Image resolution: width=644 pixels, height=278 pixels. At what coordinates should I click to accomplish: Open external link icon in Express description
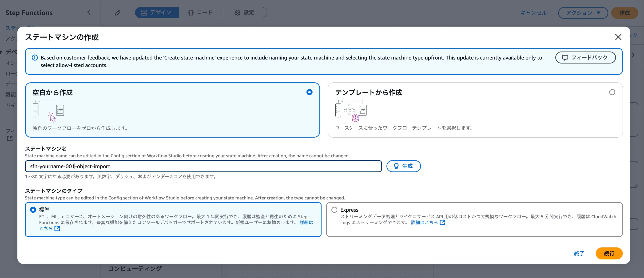coord(442,222)
